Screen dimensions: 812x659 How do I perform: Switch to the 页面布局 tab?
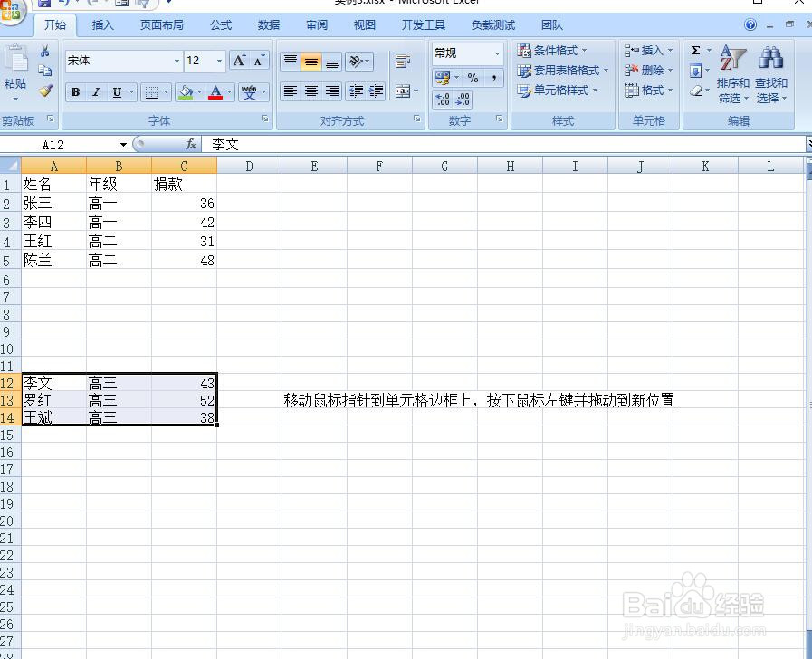click(x=161, y=24)
